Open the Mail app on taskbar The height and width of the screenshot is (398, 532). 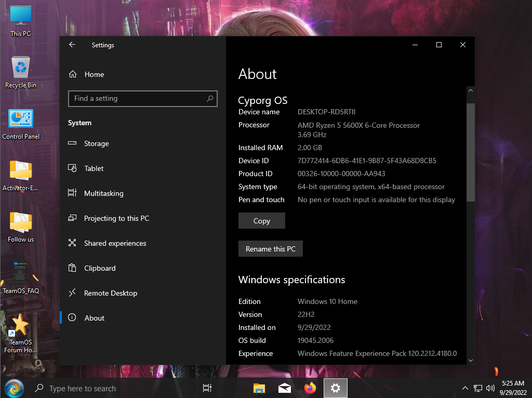point(284,388)
